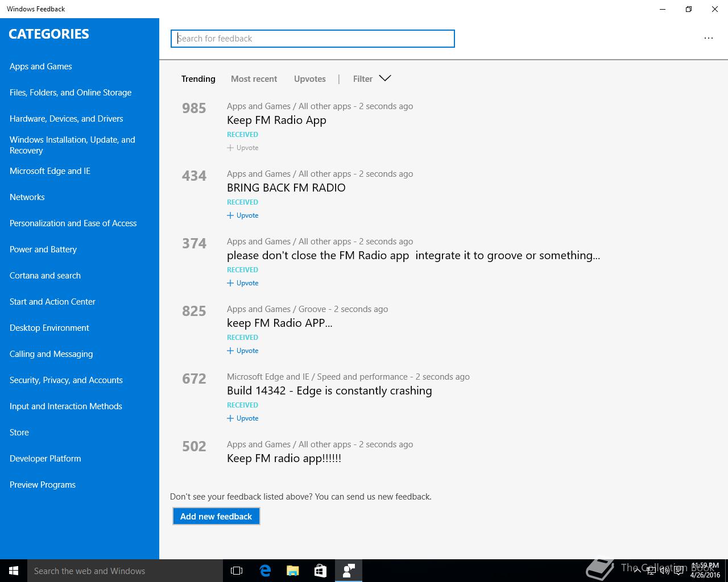
Task: Select Developer Platform category
Action: [45, 459]
